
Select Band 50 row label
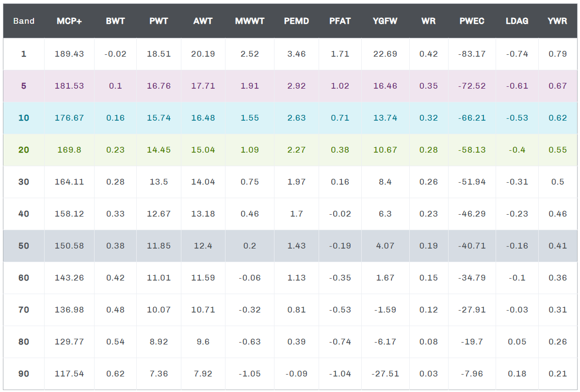[x=24, y=246]
